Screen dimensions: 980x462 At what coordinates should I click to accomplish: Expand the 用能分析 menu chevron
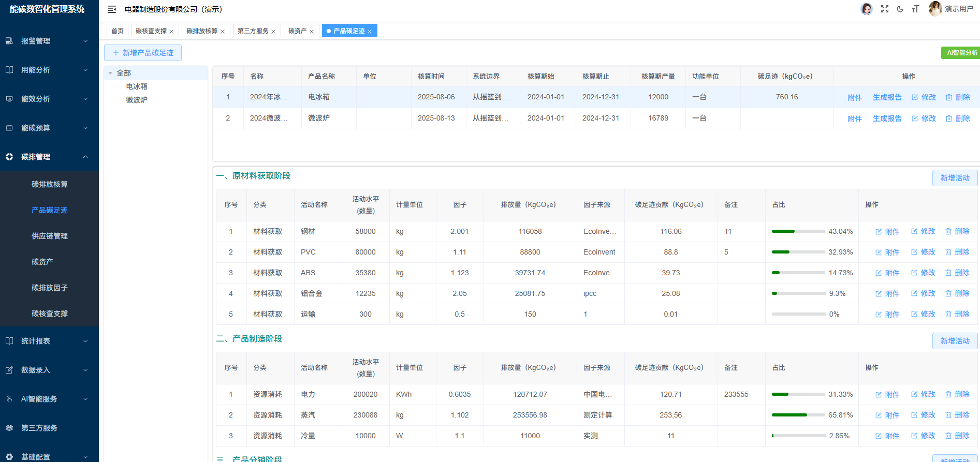[85, 70]
